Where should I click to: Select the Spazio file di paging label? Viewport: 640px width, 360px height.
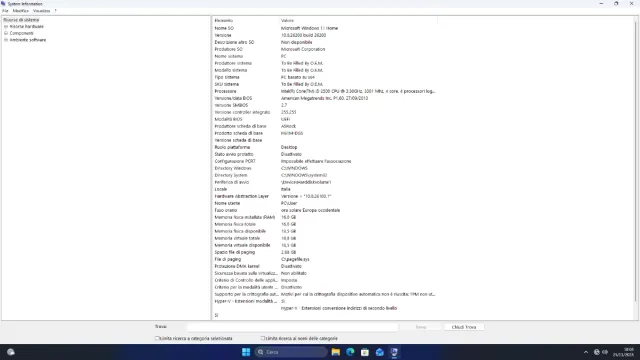click(x=235, y=252)
